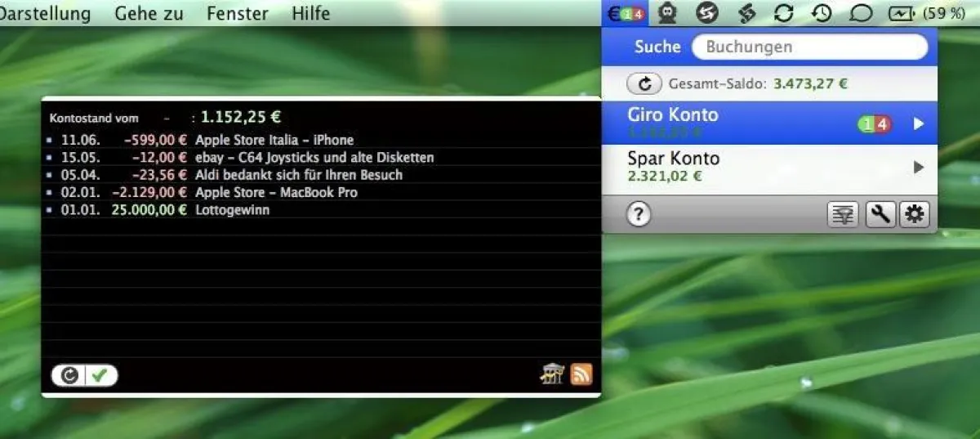Viewport: 980px width, 439px height.
Task: Click the 25.000,00 € amount
Action: [x=149, y=210]
